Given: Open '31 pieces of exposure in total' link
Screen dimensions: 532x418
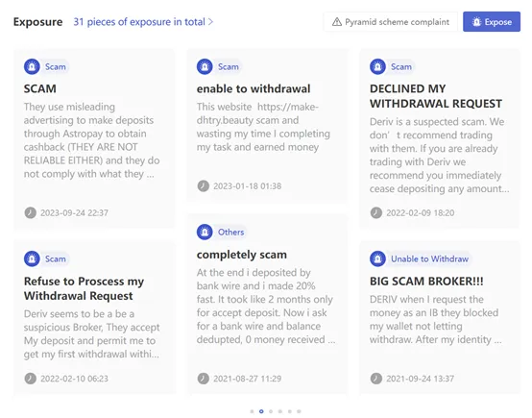Looking at the screenshot, I should [x=139, y=22].
